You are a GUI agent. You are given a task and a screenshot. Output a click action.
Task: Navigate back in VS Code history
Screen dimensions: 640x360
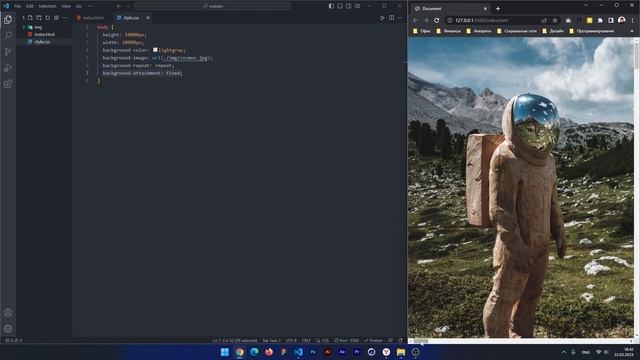(x=118, y=6)
